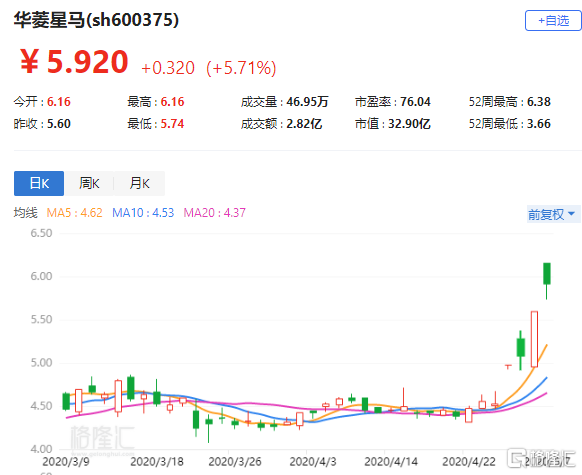582x475 pixels.
Task: Click the 52周最低 value 3.66
Action: point(539,124)
